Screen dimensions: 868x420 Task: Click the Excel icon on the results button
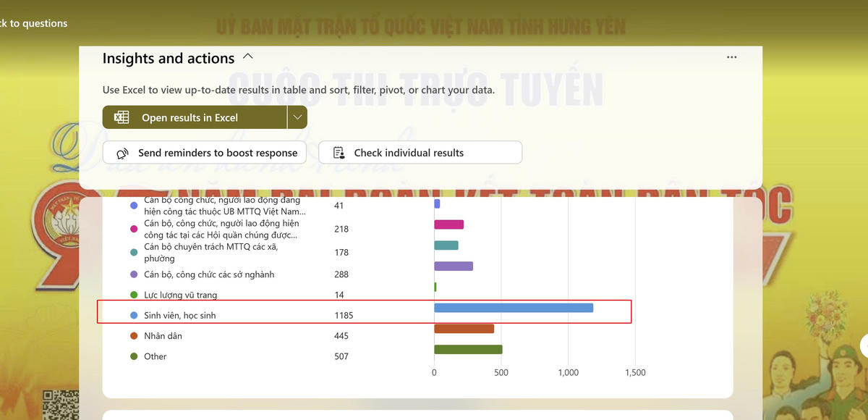pyautogui.click(x=122, y=117)
